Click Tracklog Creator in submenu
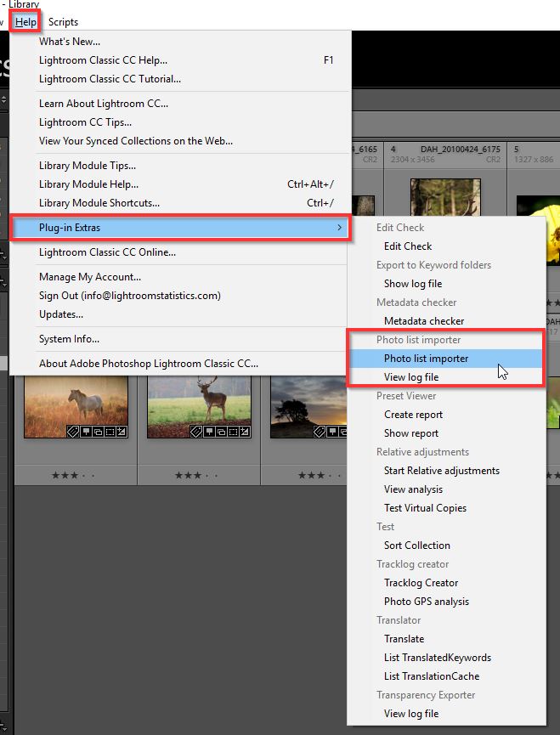 tap(421, 583)
